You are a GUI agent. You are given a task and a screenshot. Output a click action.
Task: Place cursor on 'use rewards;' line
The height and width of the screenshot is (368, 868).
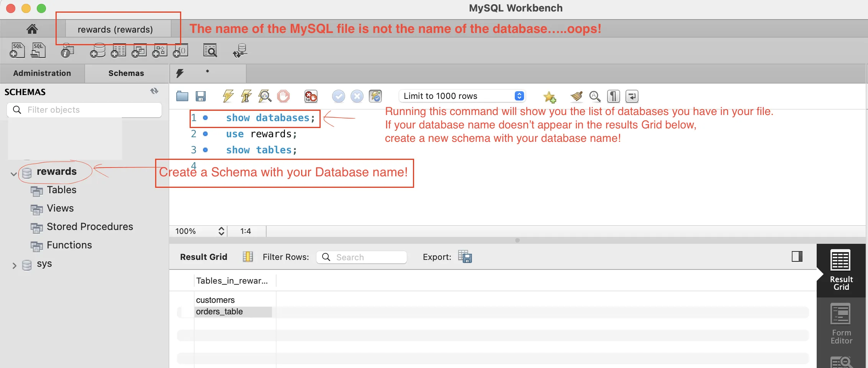(x=261, y=134)
